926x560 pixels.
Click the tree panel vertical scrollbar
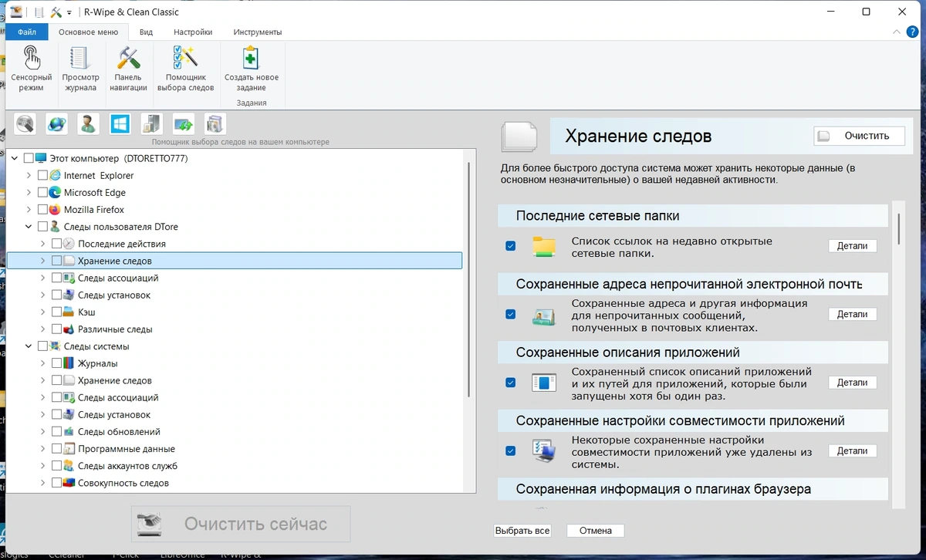tap(469, 279)
